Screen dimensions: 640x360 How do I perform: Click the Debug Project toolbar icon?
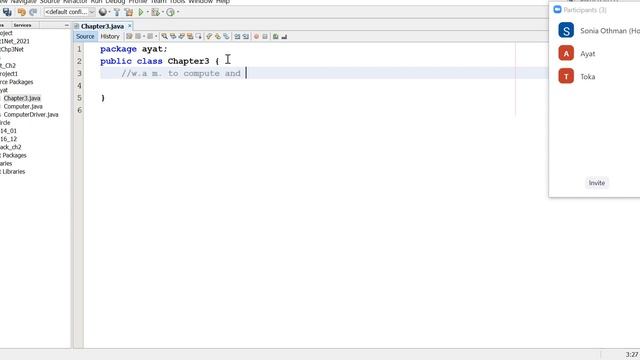click(x=155, y=12)
